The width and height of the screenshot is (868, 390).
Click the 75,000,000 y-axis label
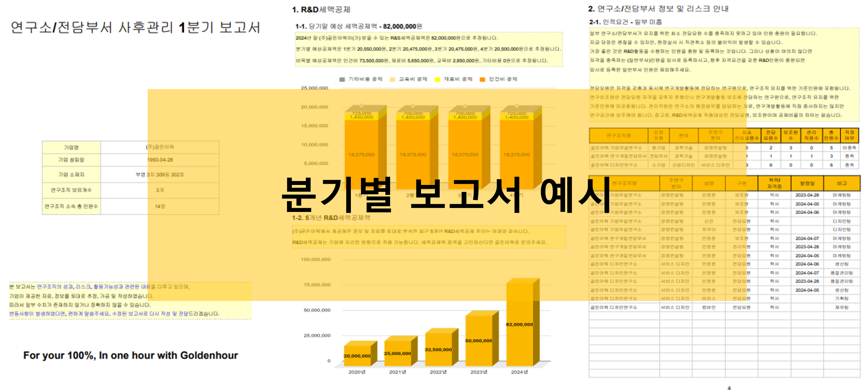point(317,285)
